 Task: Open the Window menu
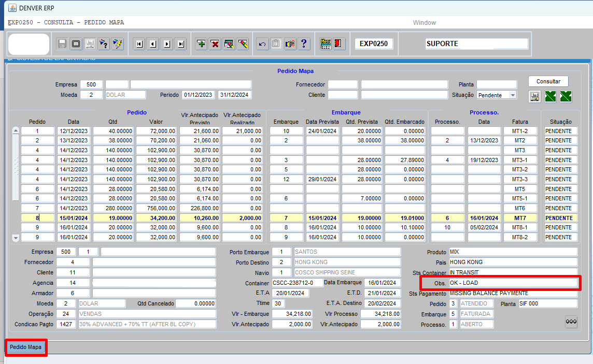coord(425,23)
